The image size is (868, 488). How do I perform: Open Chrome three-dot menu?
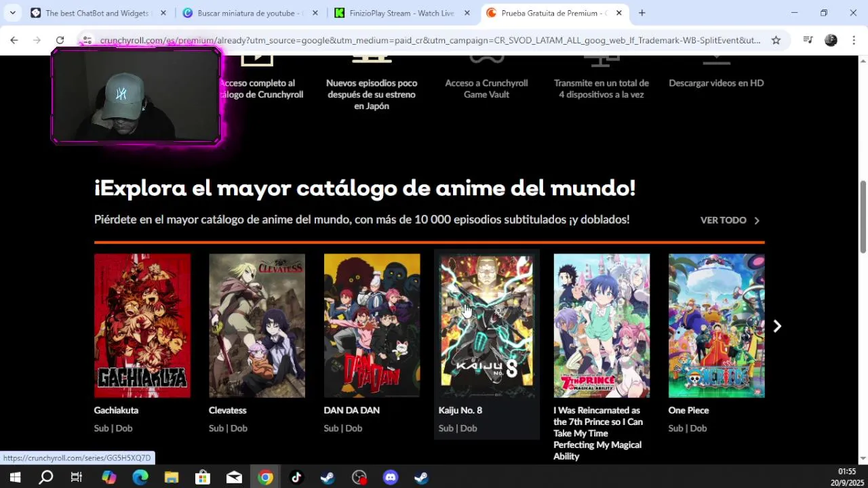pyautogui.click(x=854, y=40)
